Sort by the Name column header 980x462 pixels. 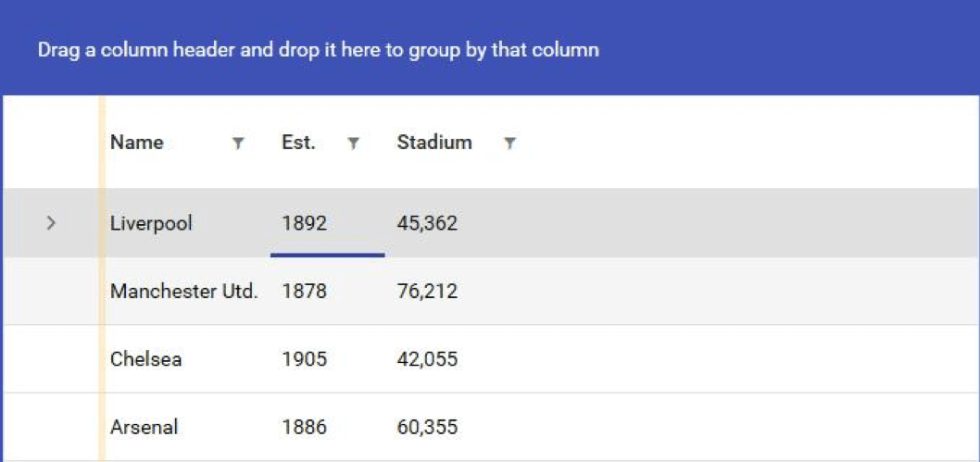[137, 143]
